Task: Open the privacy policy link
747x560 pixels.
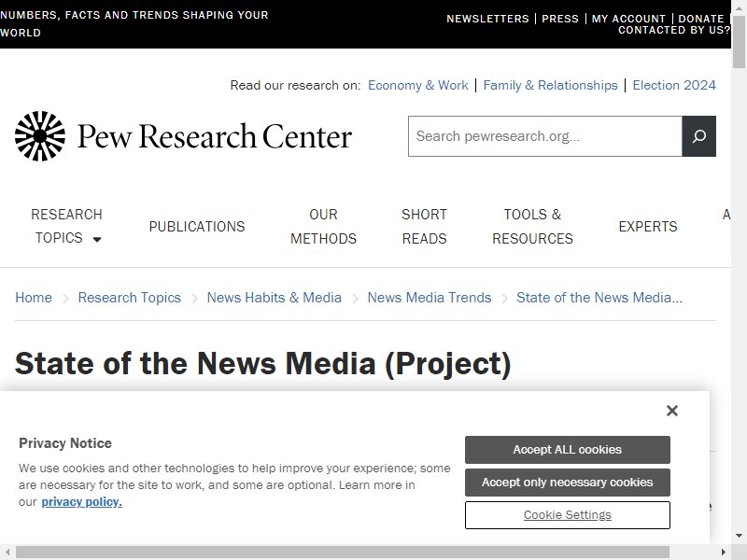Action: (x=81, y=502)
